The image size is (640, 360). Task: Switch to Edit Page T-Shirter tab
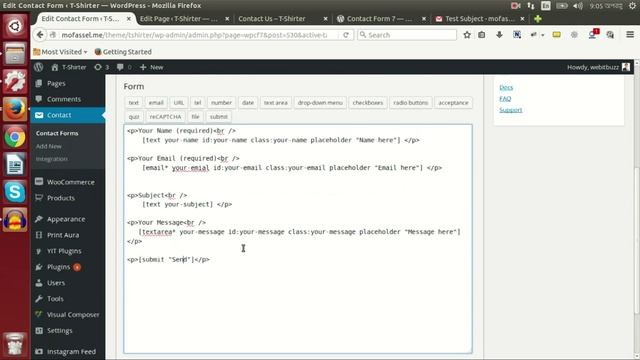point(179,19)
